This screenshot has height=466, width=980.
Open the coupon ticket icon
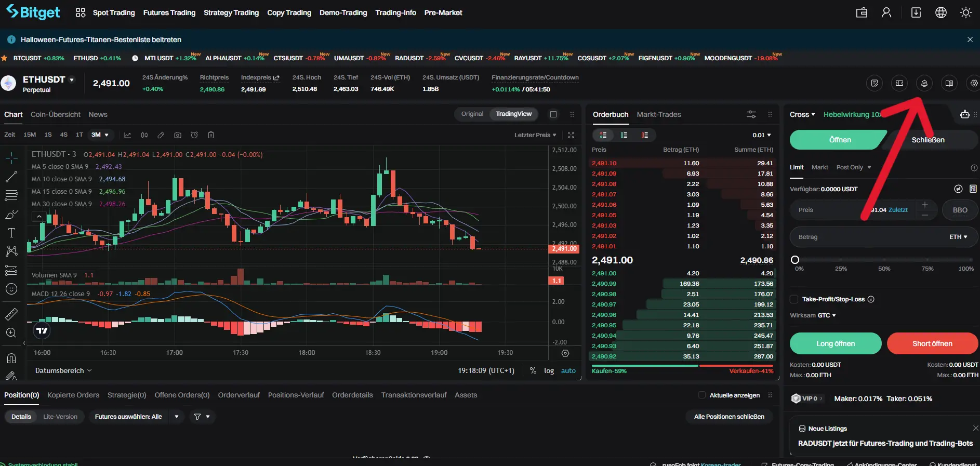(x=899, y=83)
